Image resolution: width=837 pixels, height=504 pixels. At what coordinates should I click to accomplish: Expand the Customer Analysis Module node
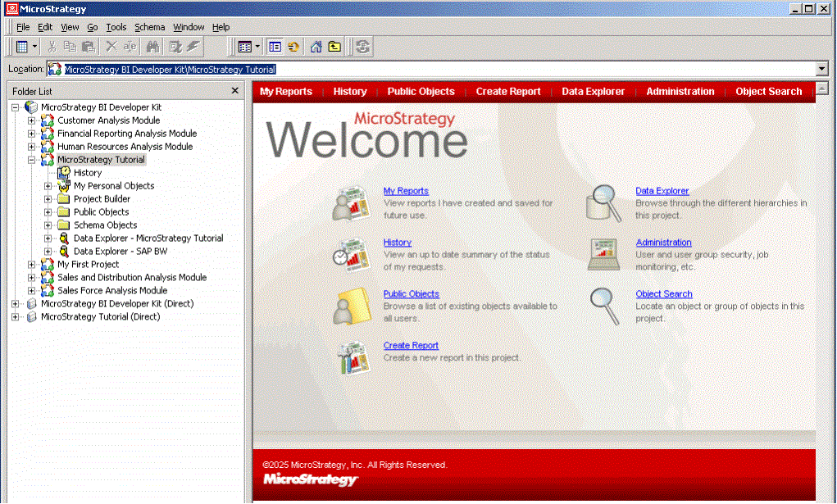[31, 120]
